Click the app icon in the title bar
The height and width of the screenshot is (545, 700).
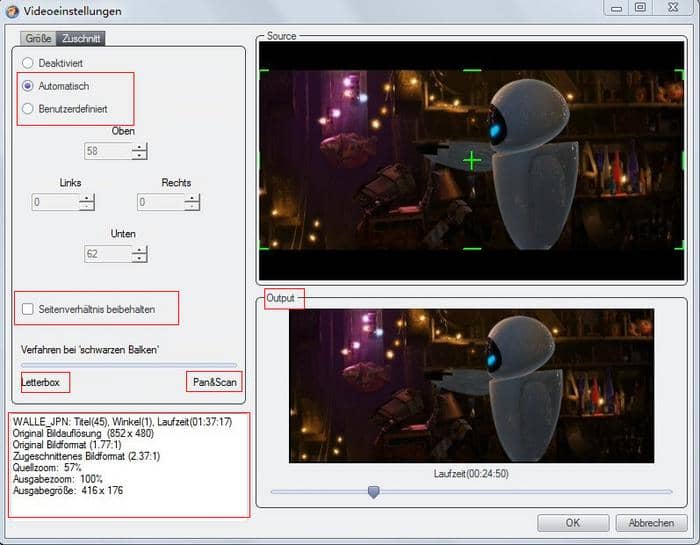pos(12,11)
